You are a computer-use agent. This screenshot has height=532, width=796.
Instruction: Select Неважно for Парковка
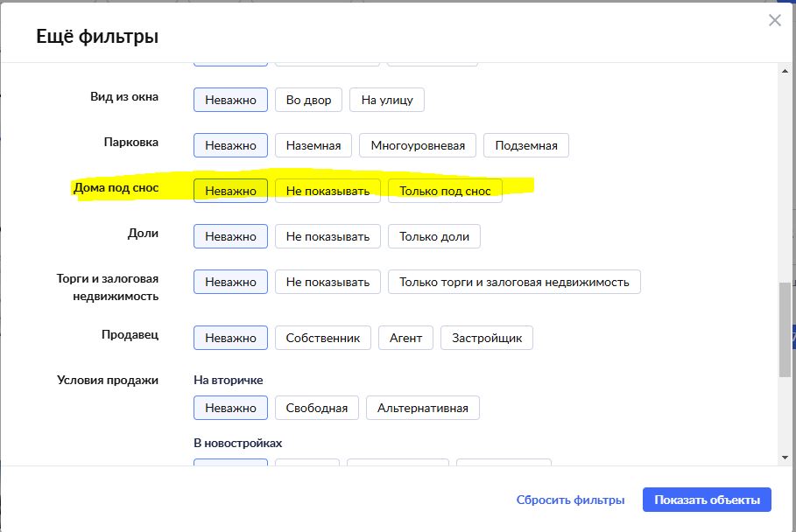pyautogui.click(x=230, y=145)
